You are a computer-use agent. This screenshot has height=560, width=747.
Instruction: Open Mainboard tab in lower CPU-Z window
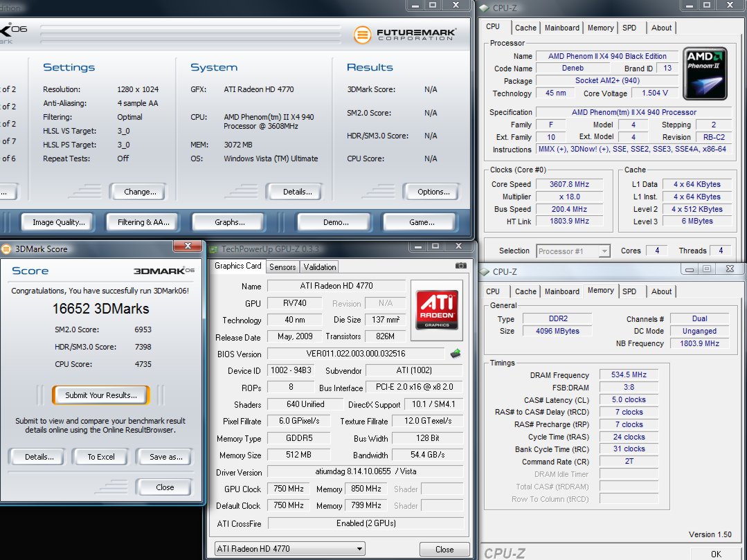pyautogui.click(x=562, y=291)
